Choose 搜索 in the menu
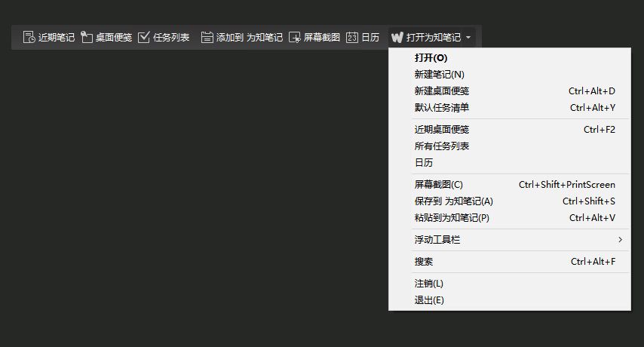This screenshot has width=644, height=347. point(509,261)
